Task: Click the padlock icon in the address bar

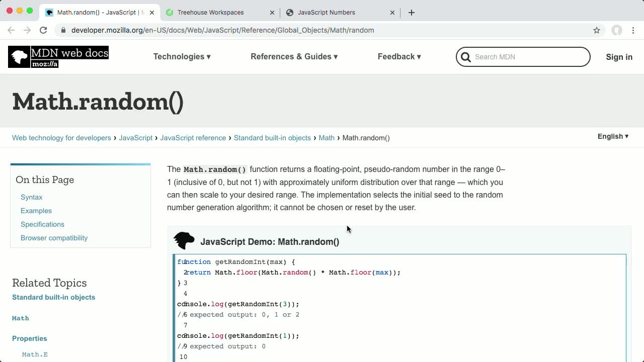Action: coord(63,30)
